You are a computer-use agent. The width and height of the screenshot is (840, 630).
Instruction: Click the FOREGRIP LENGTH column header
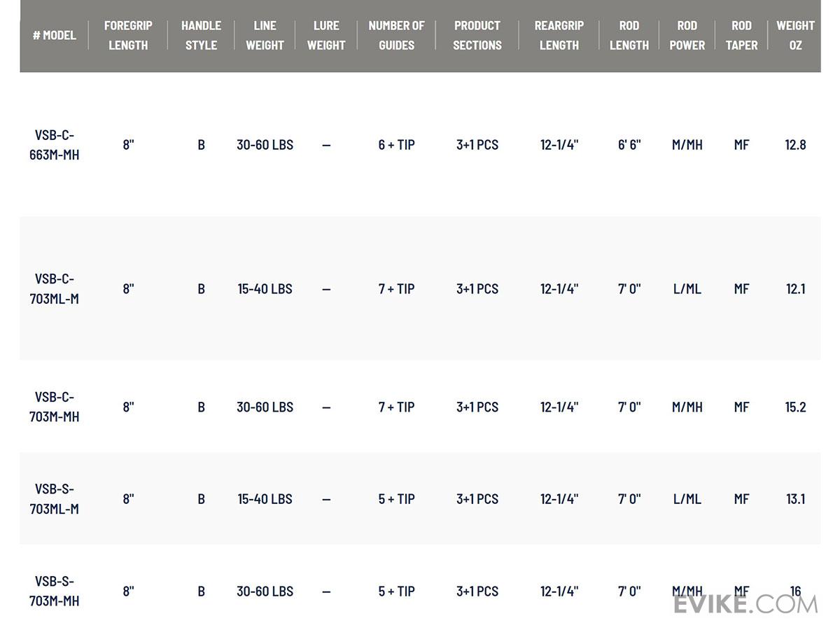(128, 35)
